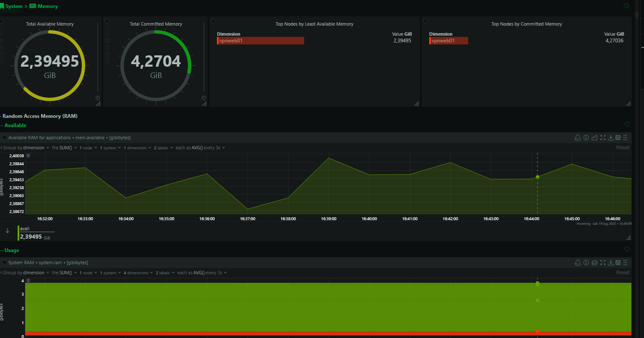
Task: Click the heart icon beside System Memory header
Action: [x=626, y=6]
